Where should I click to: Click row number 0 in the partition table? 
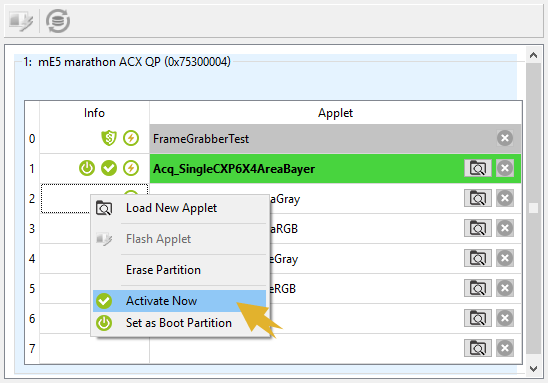[x=32, y=139]
